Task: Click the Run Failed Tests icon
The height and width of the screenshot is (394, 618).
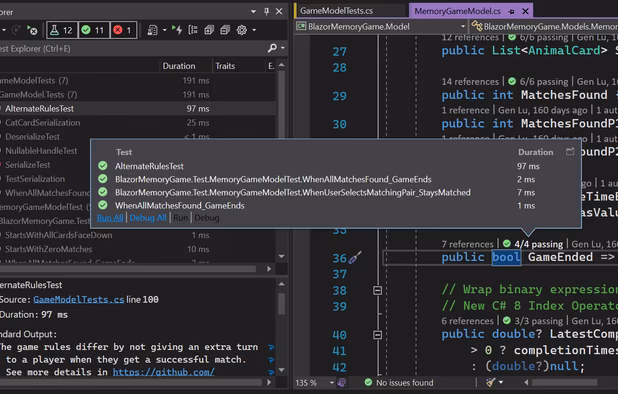Action: point(32,30)
